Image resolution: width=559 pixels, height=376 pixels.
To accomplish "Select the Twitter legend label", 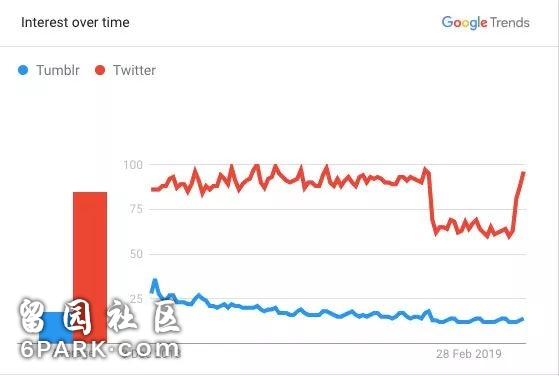I will pos(134,70).
